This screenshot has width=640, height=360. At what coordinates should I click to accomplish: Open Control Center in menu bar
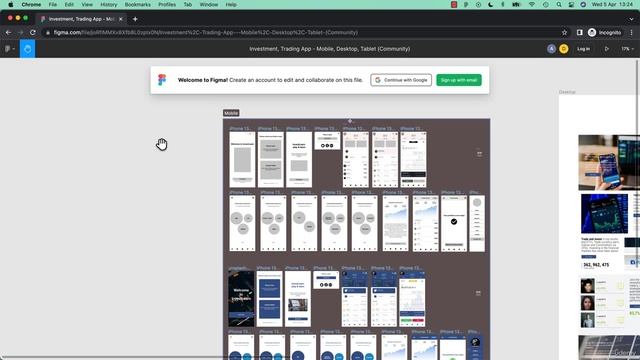[x=571, y=4]
